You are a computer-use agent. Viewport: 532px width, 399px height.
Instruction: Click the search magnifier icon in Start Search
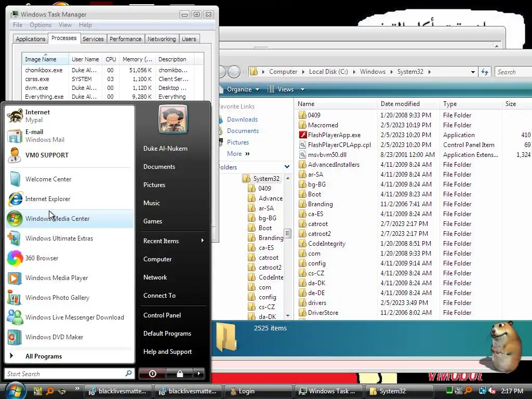(128, 374)
